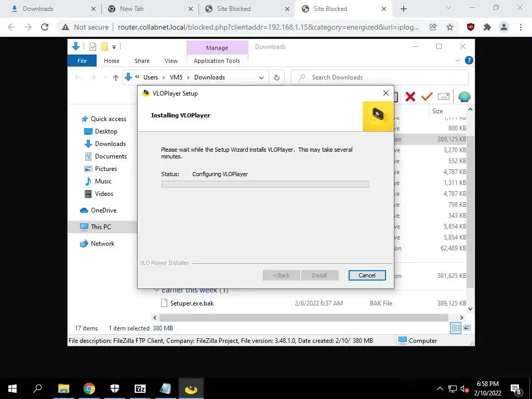Screen dimensions: 532x399
Task: Open Windows taskbar search
Action: 37,389
